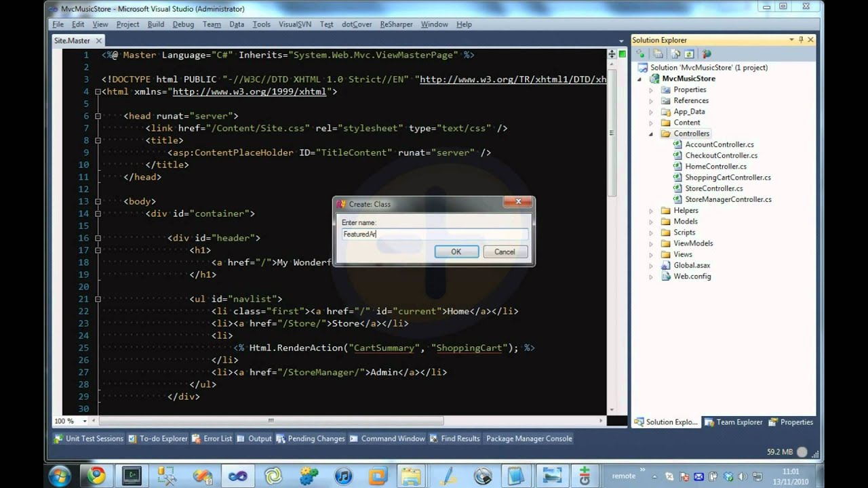Open the ReSharper menu
Image resolution: width=868 pixels, height=488 pixels.
point(396,24)
